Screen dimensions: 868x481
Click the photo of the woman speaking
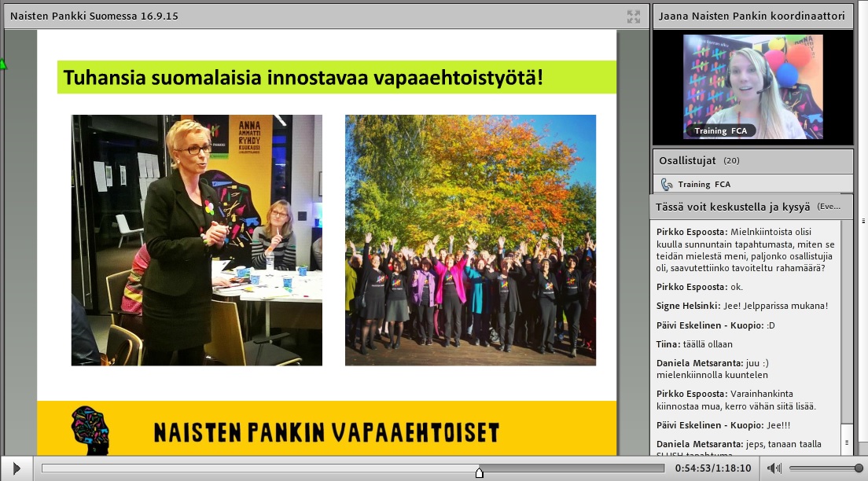[197, 240]
